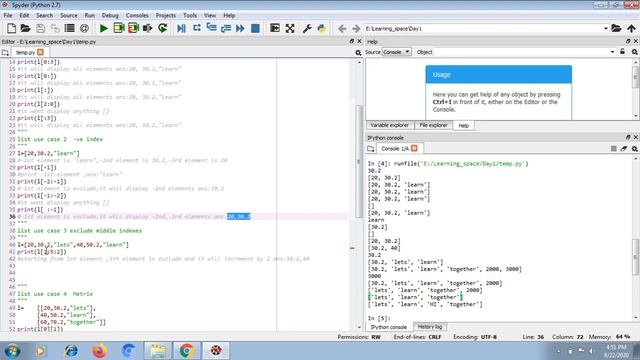Step into function debug icon

[x=211, y=28]
